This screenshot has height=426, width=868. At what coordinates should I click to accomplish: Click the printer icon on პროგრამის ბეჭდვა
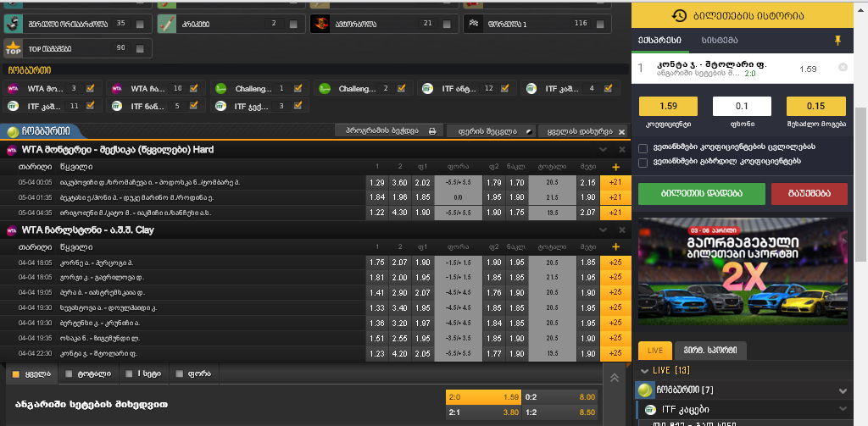(433, 131)
